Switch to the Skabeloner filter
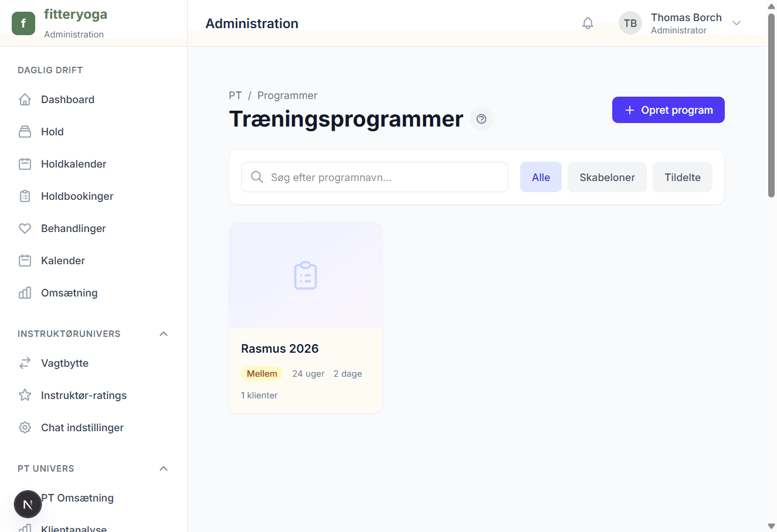Viewport: 777px width, 532px height. pyautogui.click(x=607, y=177)
